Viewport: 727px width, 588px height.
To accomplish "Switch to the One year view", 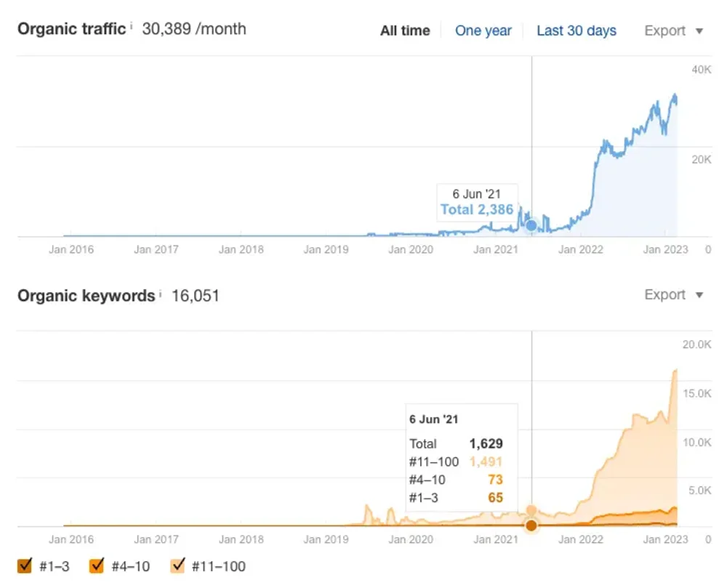I will 483,31.
